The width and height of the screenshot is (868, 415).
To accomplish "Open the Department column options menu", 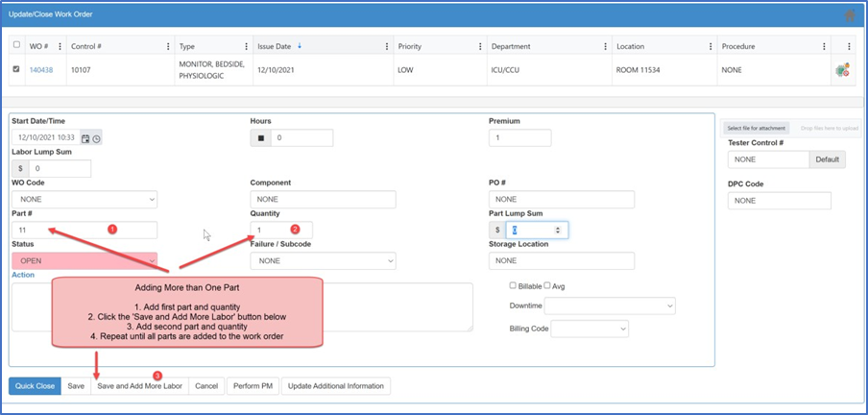I will (603, 46).
